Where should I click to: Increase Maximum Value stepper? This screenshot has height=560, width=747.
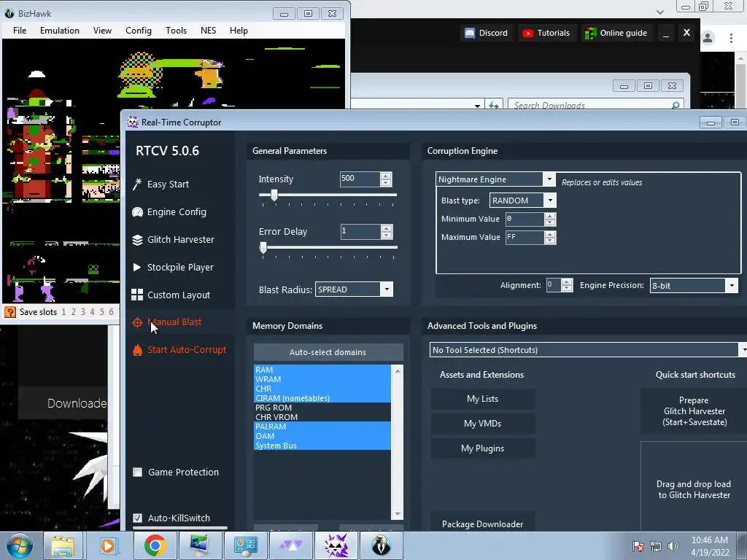550,234
